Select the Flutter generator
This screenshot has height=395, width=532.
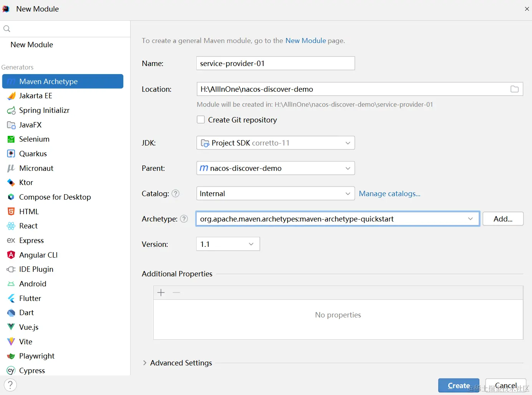[30, 298]
